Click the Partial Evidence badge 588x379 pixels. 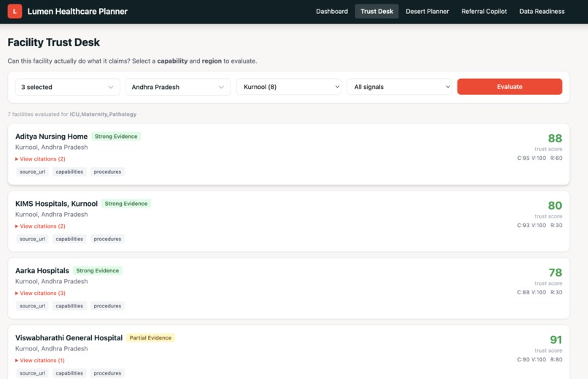[150, 338]
